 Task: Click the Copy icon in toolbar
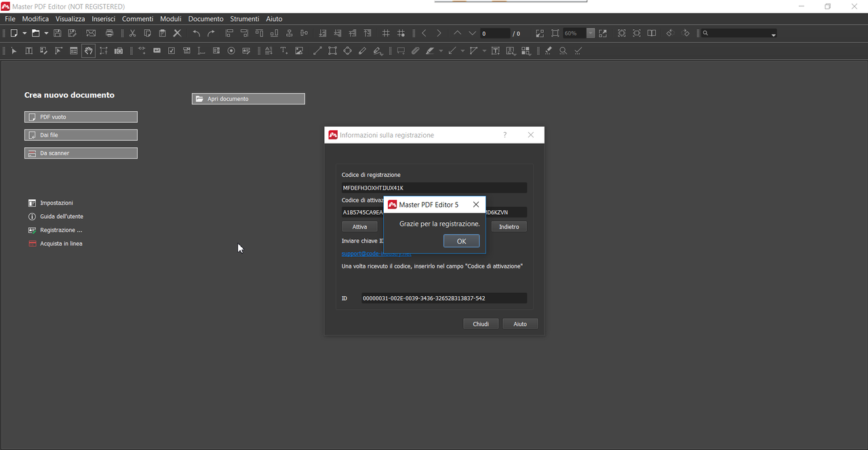[147, 33]
